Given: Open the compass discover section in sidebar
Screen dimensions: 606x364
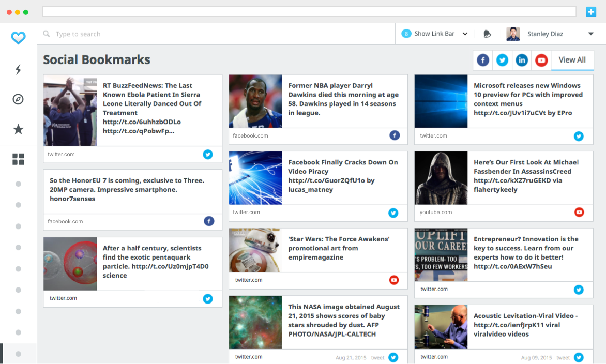Looking at the screenshot, I should click(x=18, y=99).
